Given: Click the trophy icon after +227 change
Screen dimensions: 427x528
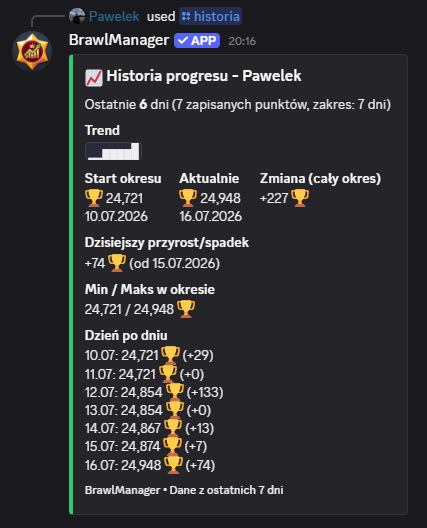Looking at the screenshot, I should (300, 198).
